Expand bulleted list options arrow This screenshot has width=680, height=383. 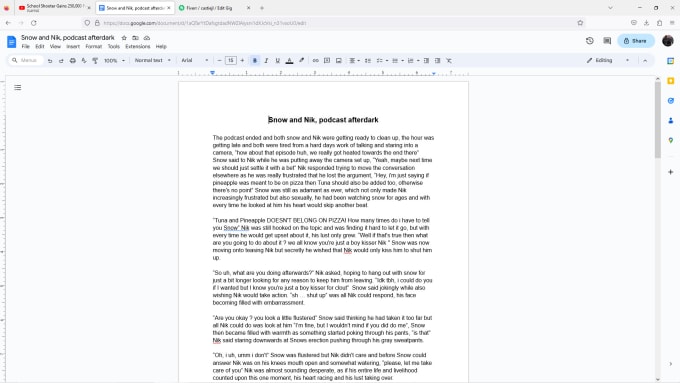click(x=402, y=61)
